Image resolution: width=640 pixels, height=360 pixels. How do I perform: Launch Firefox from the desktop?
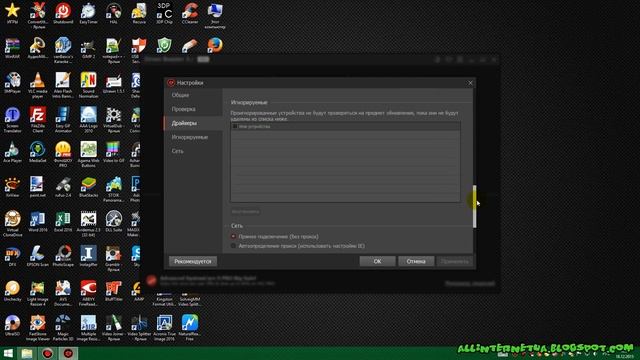tap(215, 45)
